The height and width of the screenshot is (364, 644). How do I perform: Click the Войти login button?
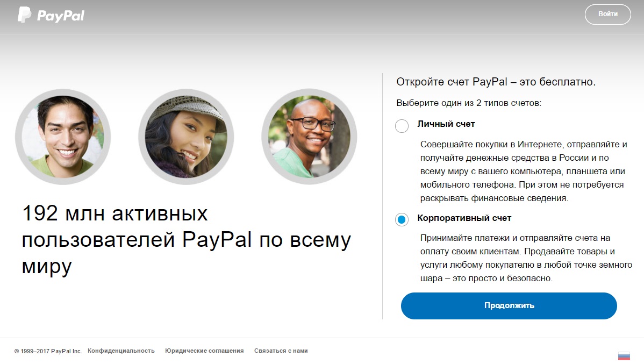coord(608,15)
